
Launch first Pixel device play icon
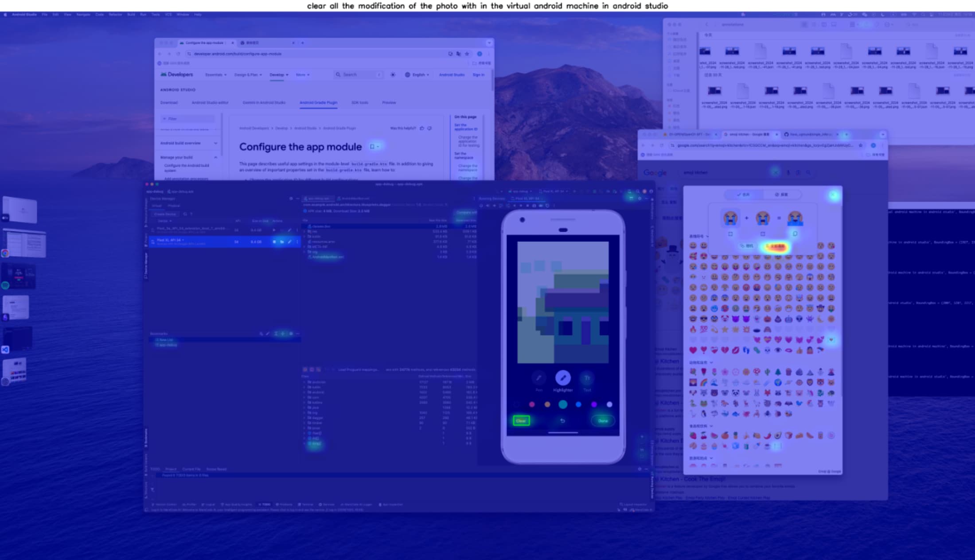[x=274, y=230]
